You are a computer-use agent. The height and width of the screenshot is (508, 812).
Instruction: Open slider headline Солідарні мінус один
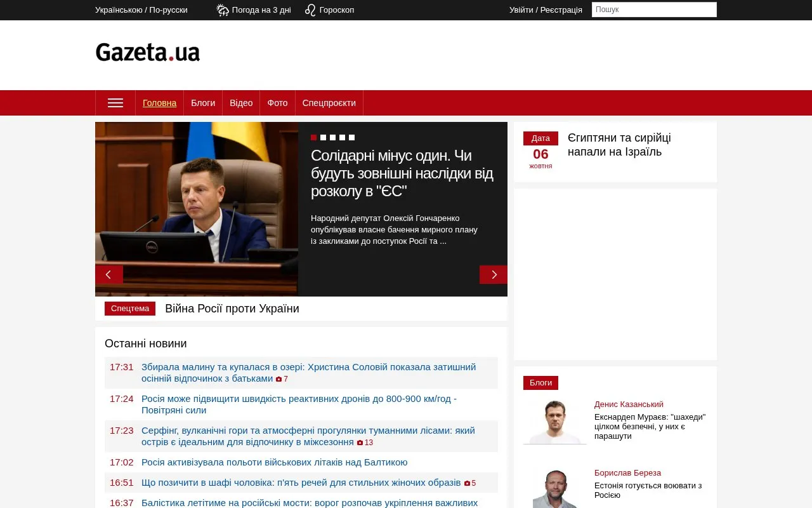tap(402, 173)
